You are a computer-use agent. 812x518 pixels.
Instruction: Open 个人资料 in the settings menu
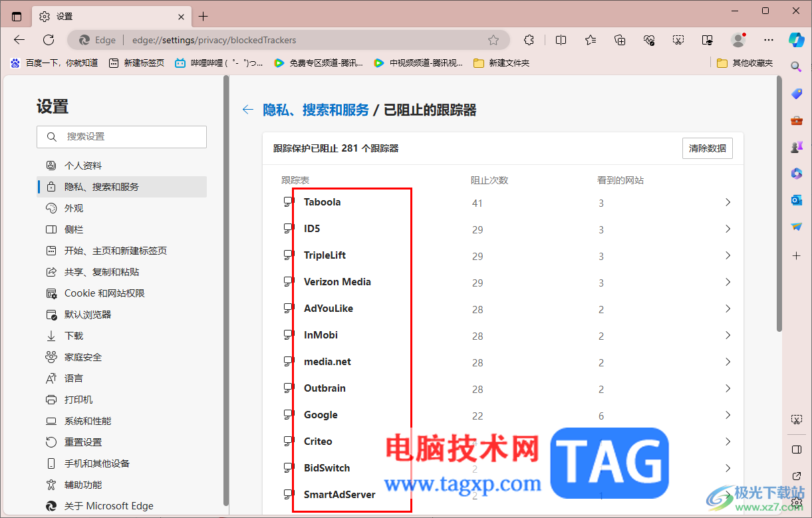point(122,166)
